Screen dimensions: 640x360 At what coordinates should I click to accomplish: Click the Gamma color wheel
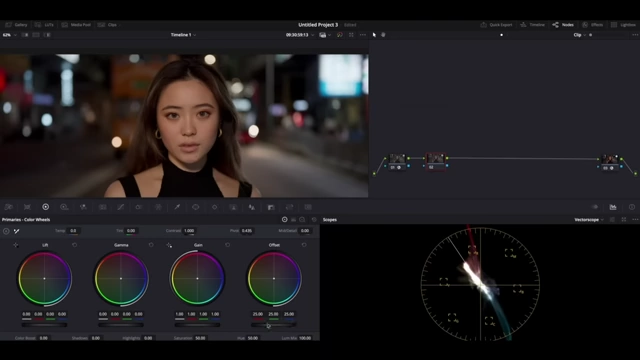(121, 278)
